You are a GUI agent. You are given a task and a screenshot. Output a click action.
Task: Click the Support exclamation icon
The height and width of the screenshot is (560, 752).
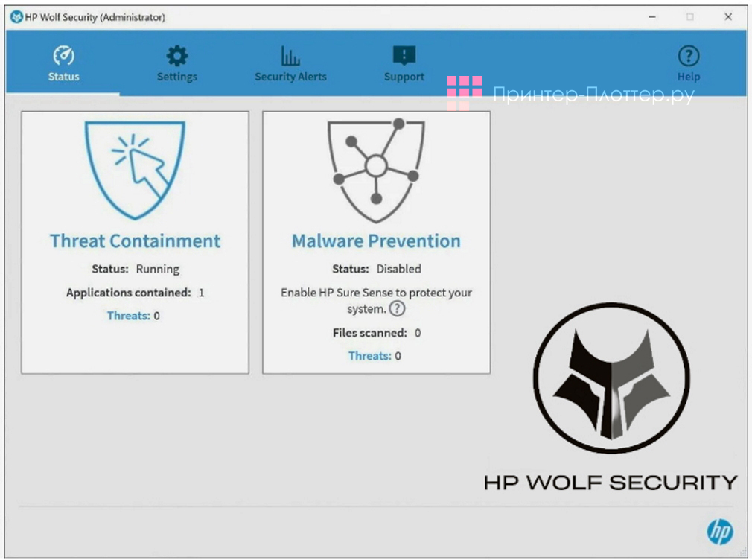coord(404,53)
